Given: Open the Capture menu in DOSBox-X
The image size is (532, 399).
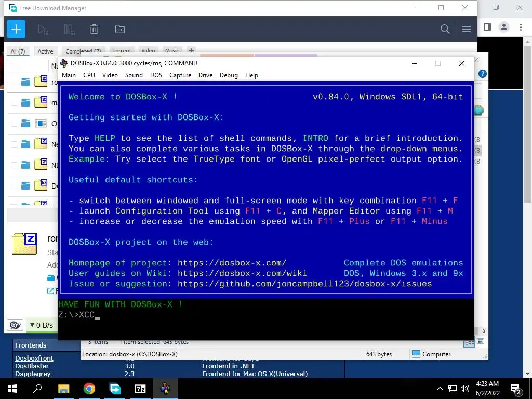Looking at the screenshot, I should [x=180, y=75].
